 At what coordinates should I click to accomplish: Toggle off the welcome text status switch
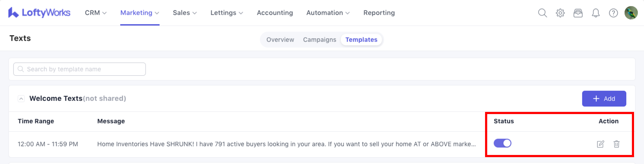tap(502, 143)
